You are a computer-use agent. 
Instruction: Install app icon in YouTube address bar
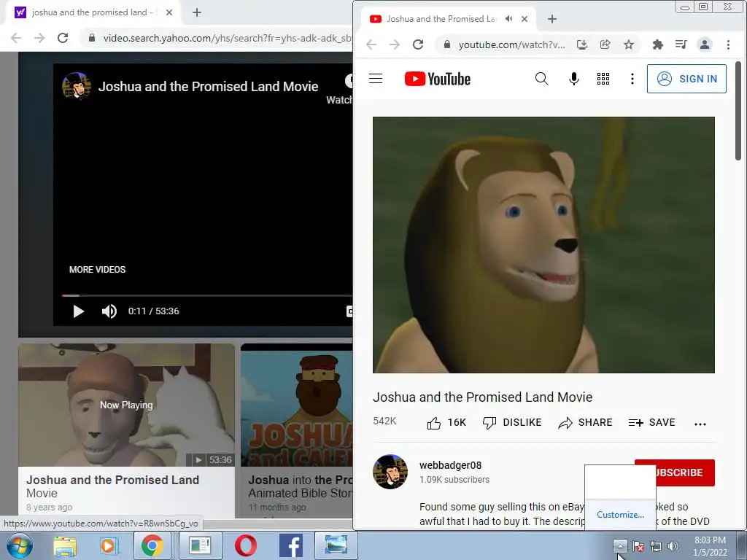581,44
